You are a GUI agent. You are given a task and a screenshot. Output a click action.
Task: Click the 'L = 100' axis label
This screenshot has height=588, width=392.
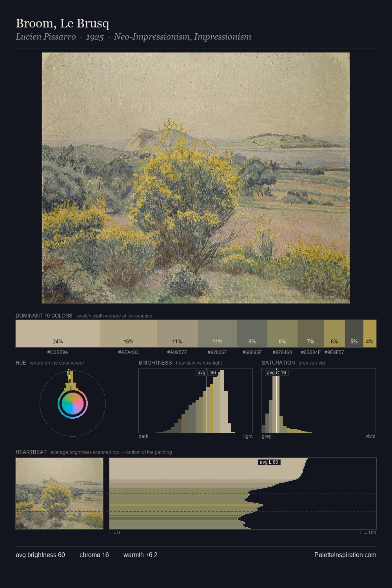[368, 533]
